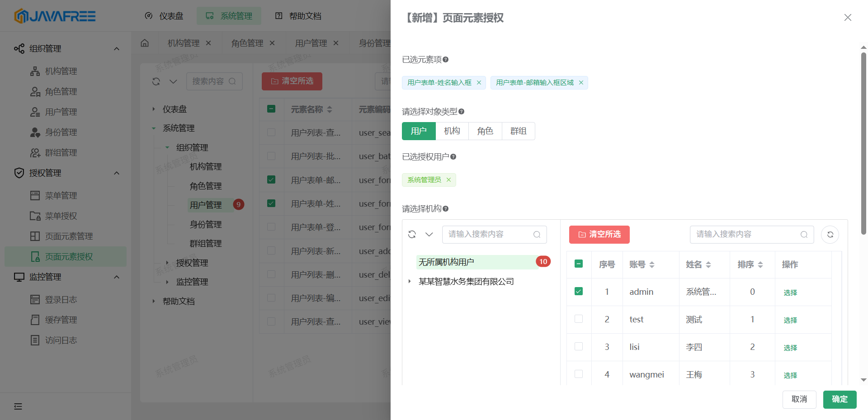Tick the checkbox for user lisi
This screenshot has height=420, width=868.
click(579, 347)
